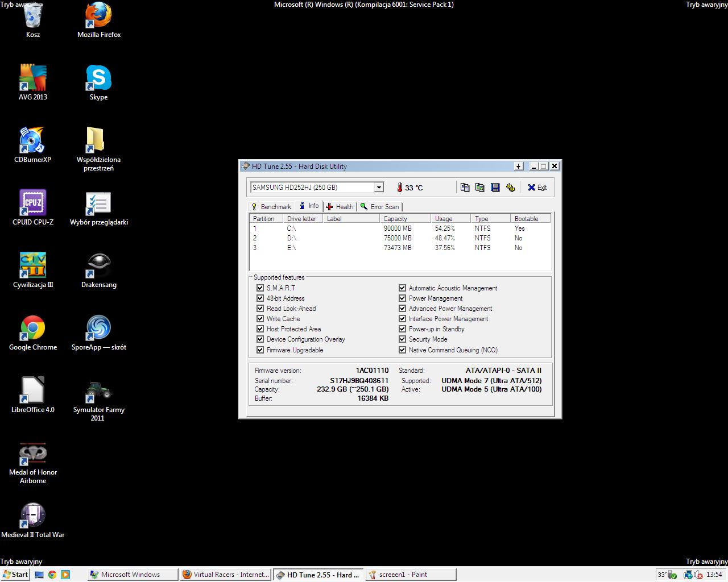Screen dimensions: 728x582
Task: Toggle the Native Command Queuing checkbox
Action: 403,350
